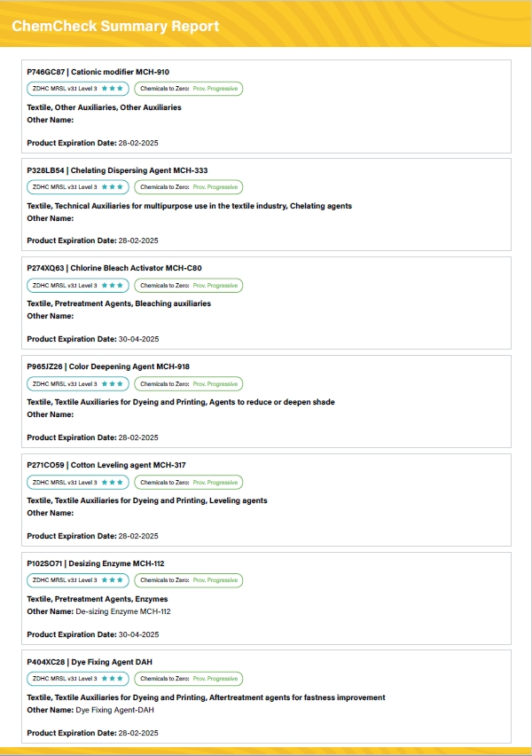The width and height of the screenshot is (532, 756).
Task: Select the ZDHC MRSL star badge for Desizing Enzyme MCH-112
Action: click(x=78, y=580)
